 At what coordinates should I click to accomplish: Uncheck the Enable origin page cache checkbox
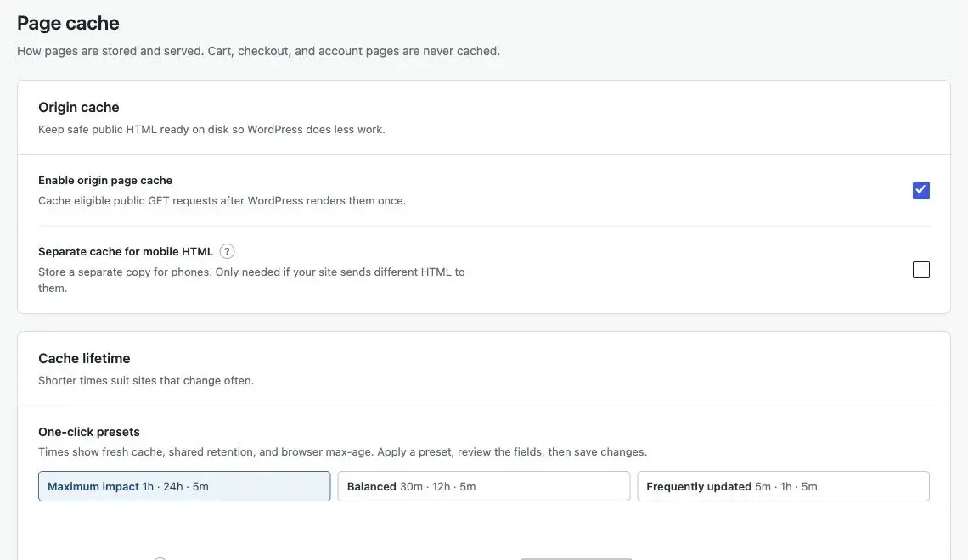920,190
